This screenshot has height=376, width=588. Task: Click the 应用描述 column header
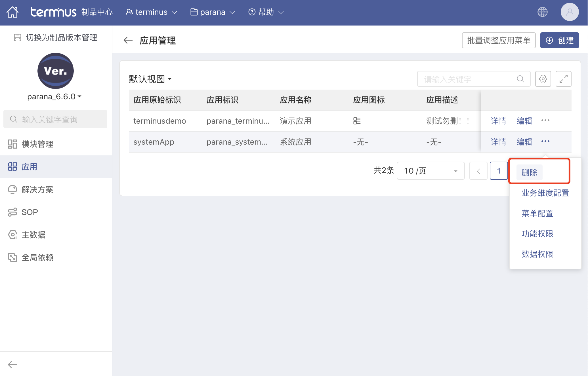pyautogui.click(x=442, y=100)
